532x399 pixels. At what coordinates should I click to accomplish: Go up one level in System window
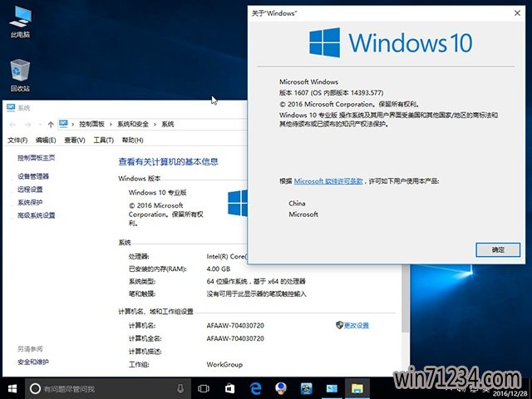51,125
